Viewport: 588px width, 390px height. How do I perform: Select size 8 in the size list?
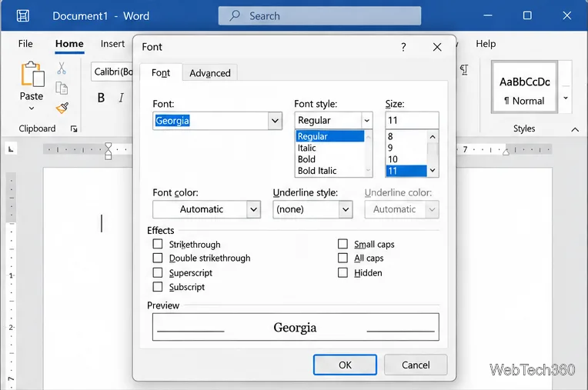(x=406, y=136)
